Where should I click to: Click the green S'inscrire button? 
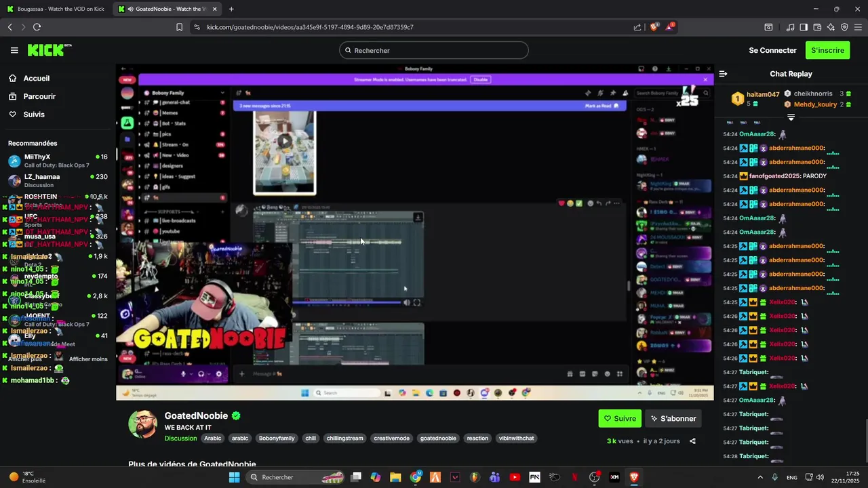tap(827, 50)
